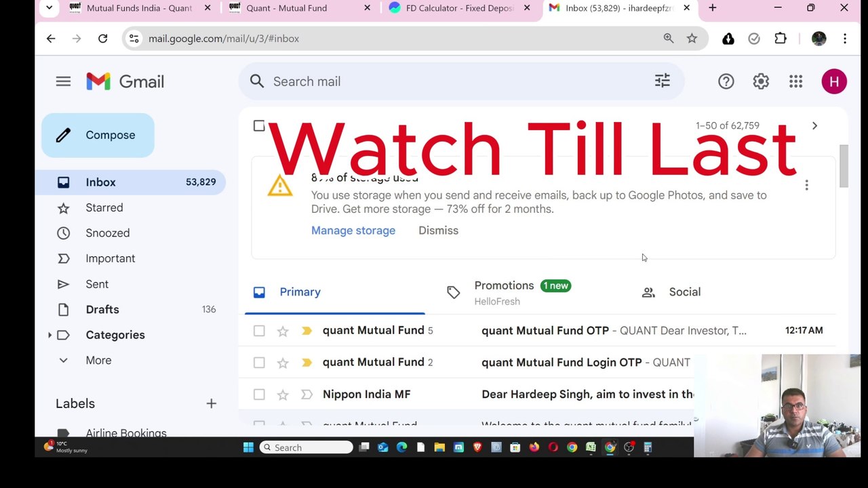Expand the Categories label tree

click(50, 335)
